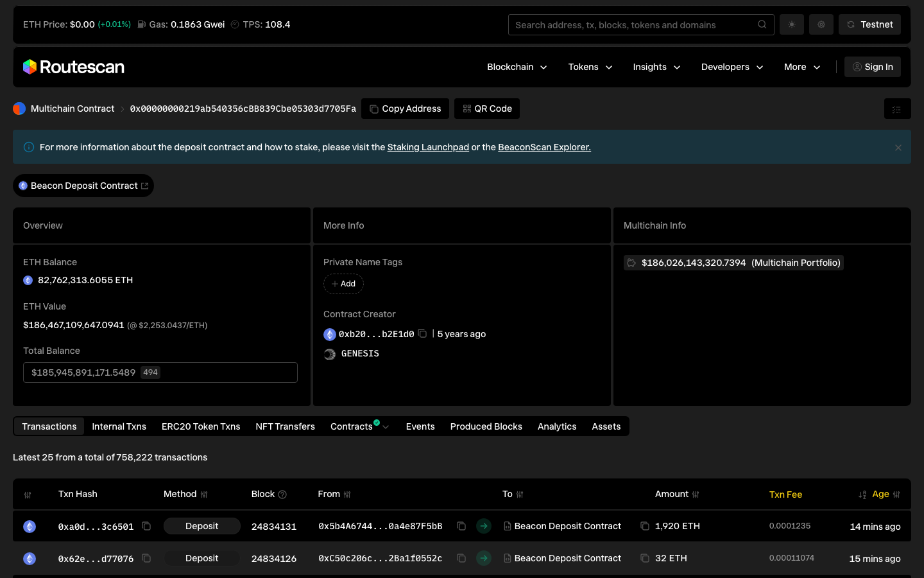Expand the Tokens dropdown menu

[x=590, y=67]
